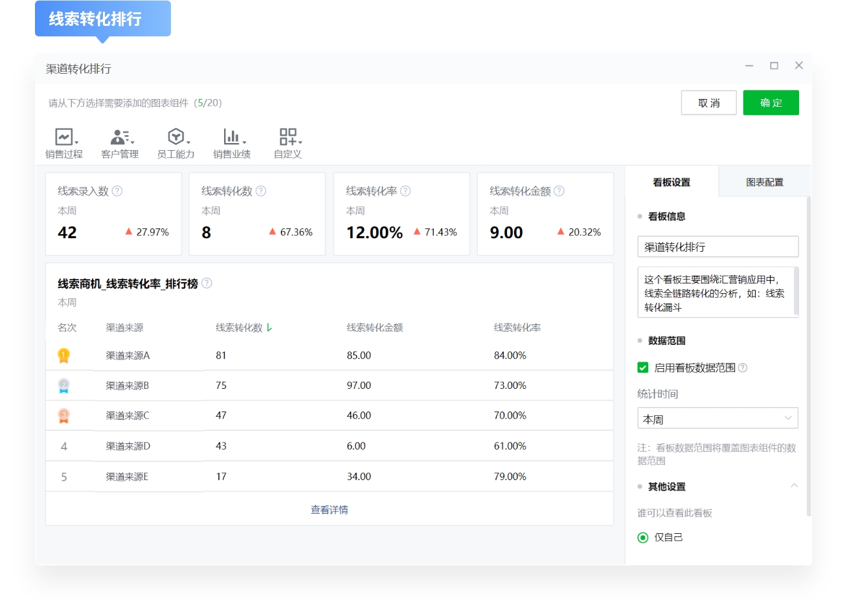Click the gold medal icon for 渠道来源A
847x616 pixels.
[x=64, y=355]
